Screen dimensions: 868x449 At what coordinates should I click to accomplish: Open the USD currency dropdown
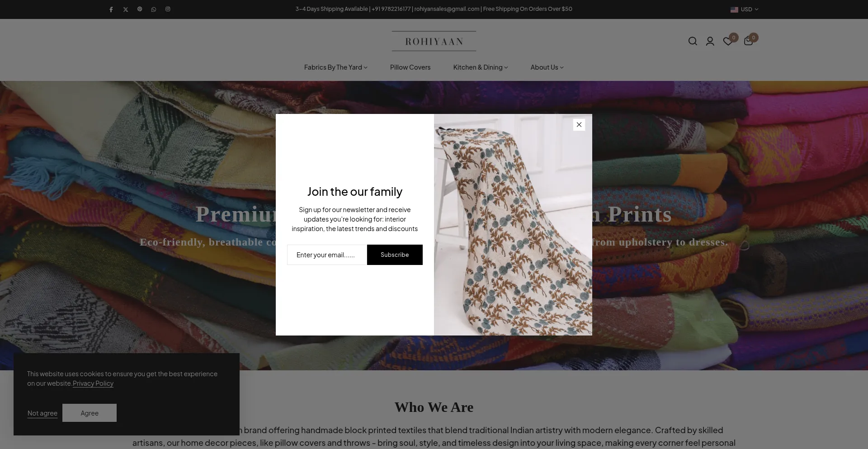[744, 9]
